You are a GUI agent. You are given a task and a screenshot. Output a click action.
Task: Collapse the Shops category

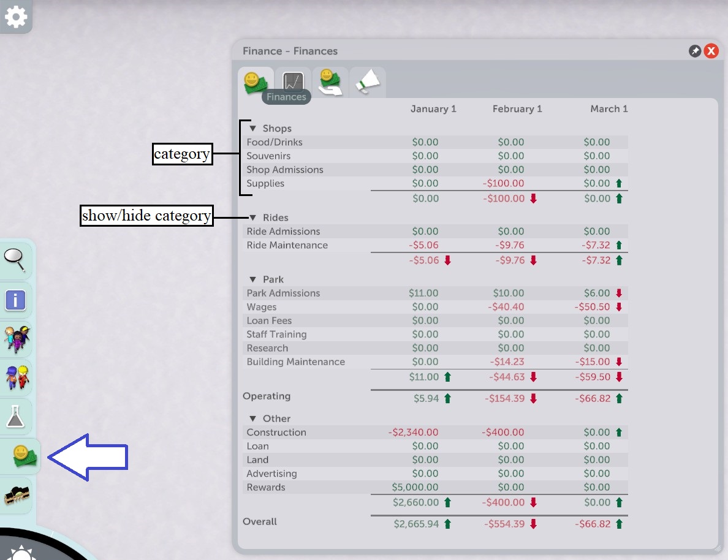click(x=253, y=128)
